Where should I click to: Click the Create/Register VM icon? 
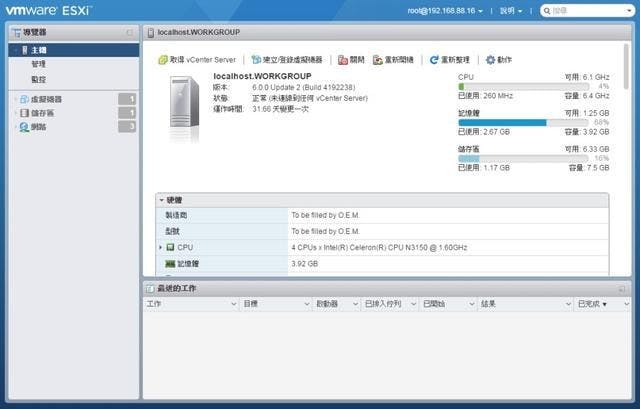coord(256,60)
